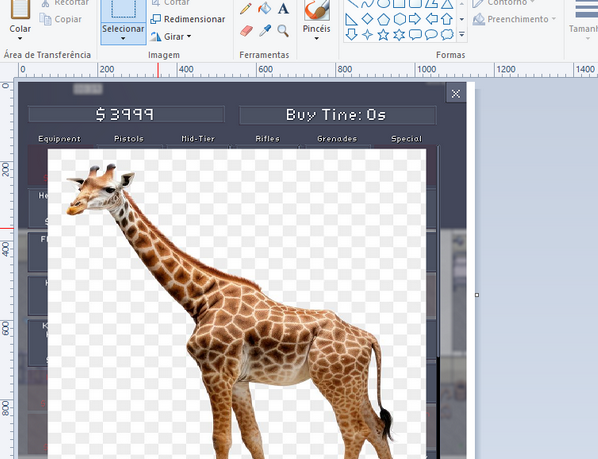Select the Eraser tool

[246, 30]
